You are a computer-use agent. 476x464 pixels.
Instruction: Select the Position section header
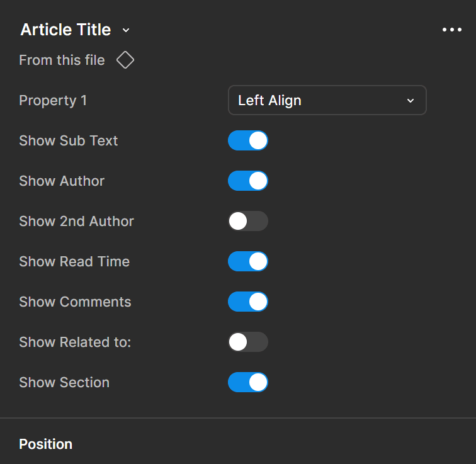46,444
